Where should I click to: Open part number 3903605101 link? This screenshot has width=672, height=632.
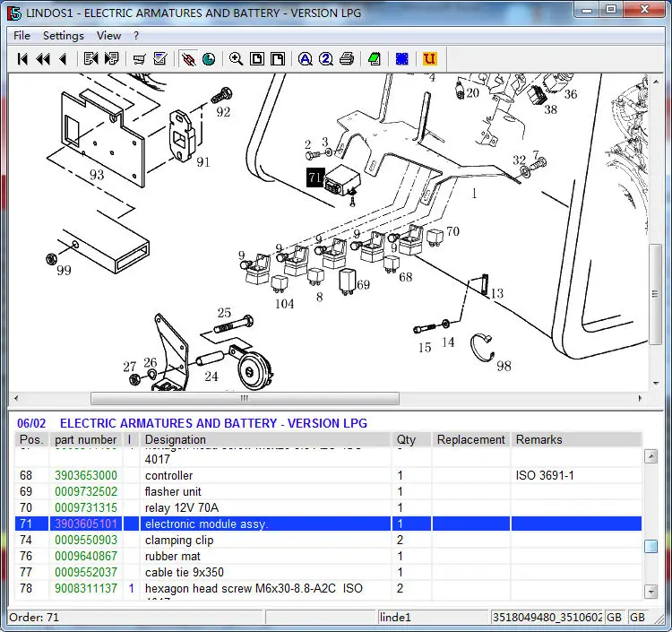tap(86, 524)
